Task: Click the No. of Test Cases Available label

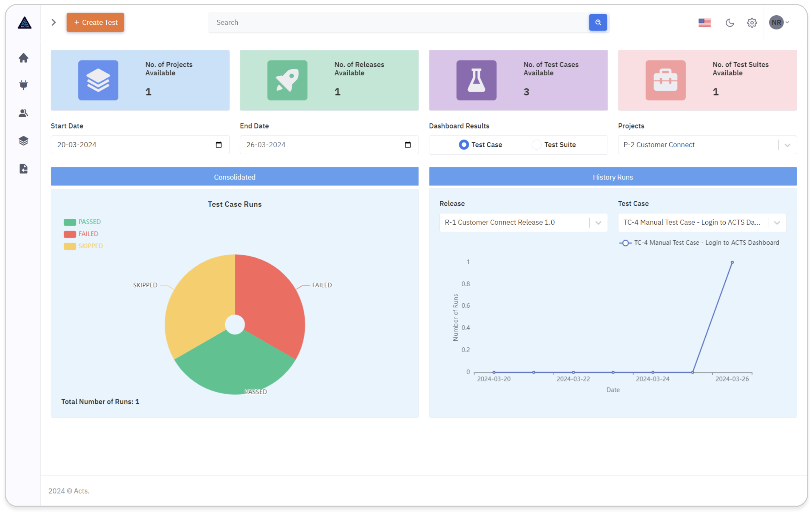Action: (551, 69)
